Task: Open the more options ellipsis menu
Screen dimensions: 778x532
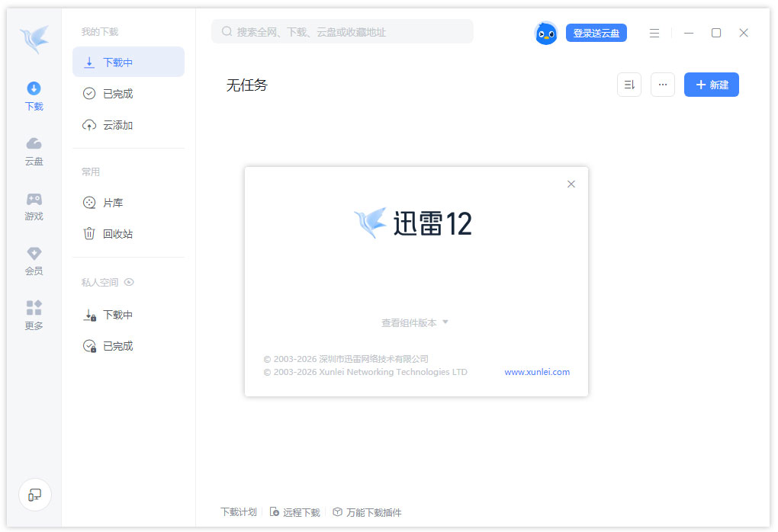Action: tap(662, 85)
